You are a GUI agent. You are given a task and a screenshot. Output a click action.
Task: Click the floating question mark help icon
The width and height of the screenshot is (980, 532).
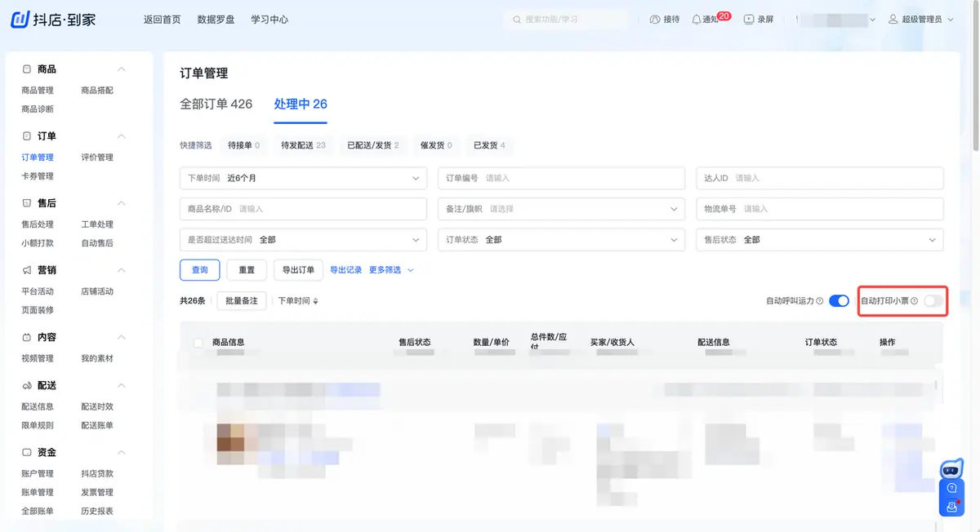951,488
